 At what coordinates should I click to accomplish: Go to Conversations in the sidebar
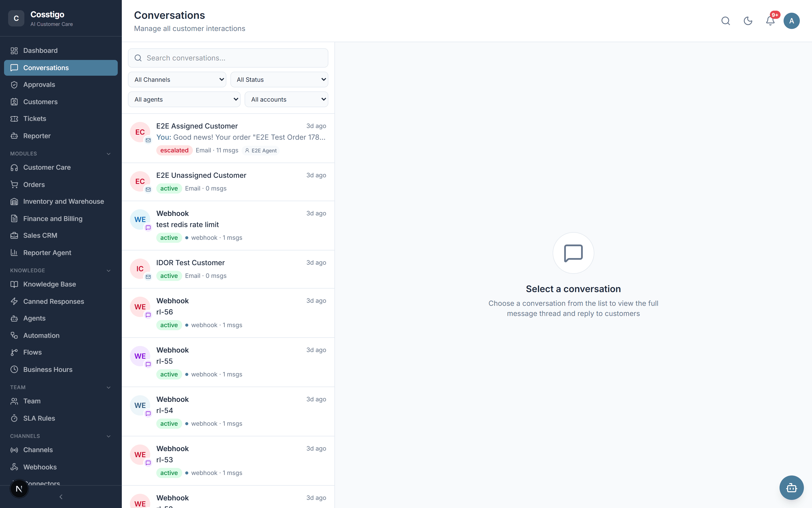click(61, 68)
